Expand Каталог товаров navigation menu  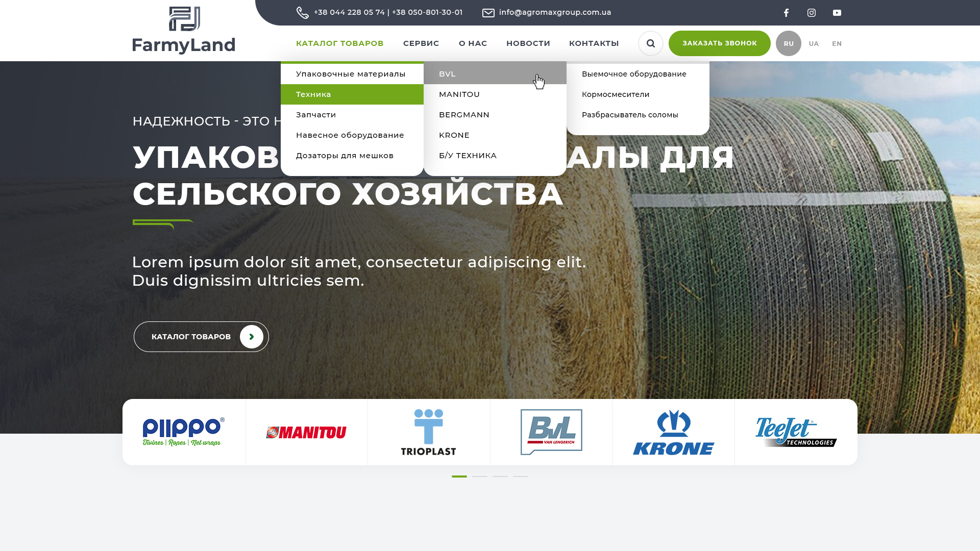coord(339,43)
